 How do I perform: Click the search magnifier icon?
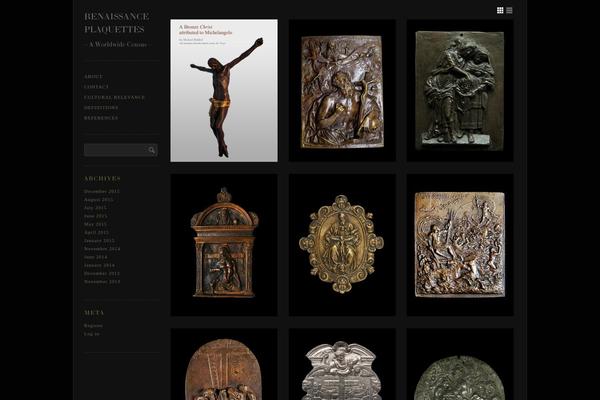(x=152, y=150)
